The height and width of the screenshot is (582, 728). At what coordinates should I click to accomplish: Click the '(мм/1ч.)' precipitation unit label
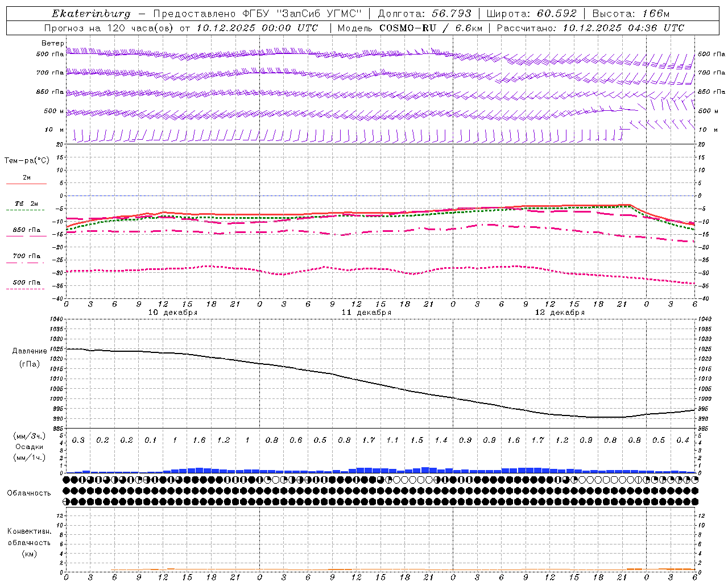[30, 458]
